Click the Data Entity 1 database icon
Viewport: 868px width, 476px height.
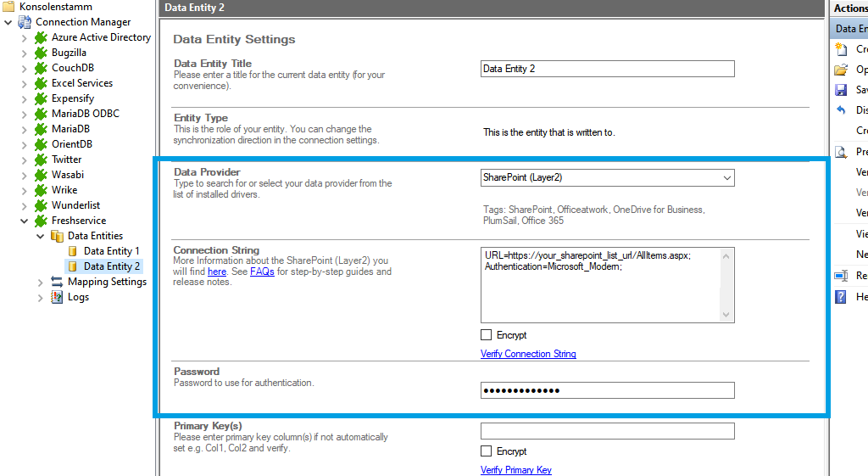point(73,251)
